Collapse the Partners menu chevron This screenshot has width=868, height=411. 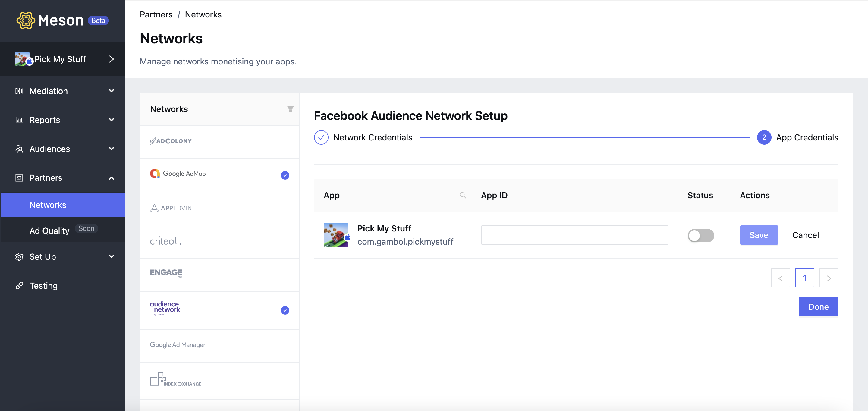pos(112,178)
